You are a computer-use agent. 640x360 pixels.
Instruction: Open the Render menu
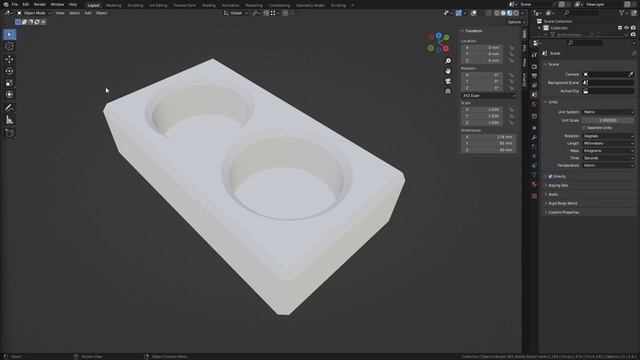pyautogui.click(x=40, y=4)
